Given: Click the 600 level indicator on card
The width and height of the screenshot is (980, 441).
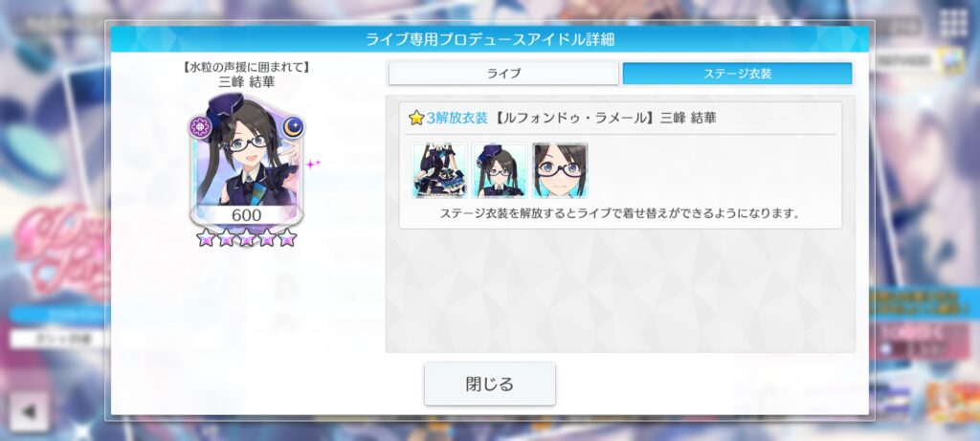Looking at the screenshot, I should click(246, 215).
